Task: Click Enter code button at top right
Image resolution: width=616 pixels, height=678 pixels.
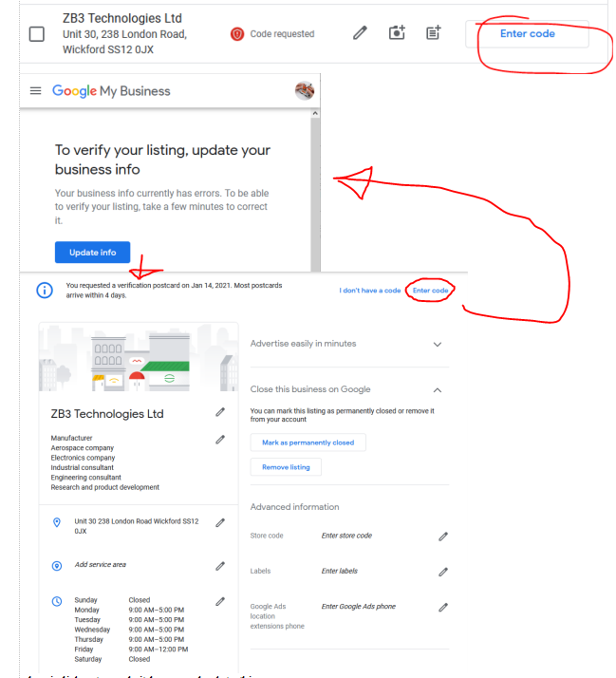Action: [527, 34]
